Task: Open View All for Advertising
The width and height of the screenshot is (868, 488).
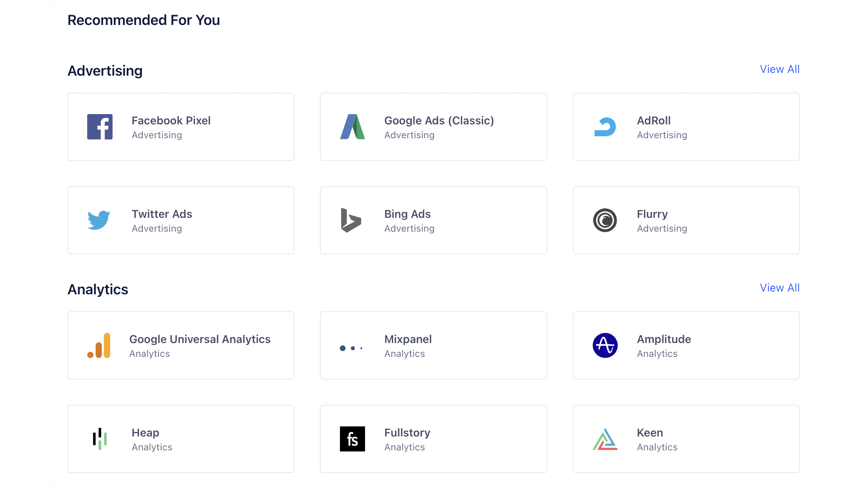Action: (x=779, y=69)
